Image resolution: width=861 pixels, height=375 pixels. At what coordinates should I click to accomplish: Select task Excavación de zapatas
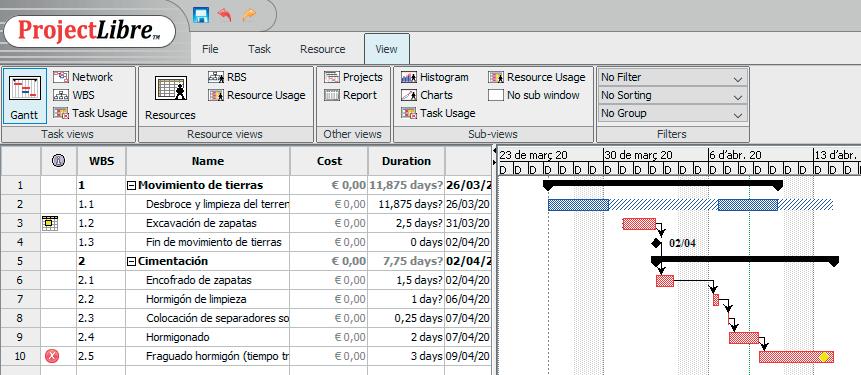click(x=201, y=223)
